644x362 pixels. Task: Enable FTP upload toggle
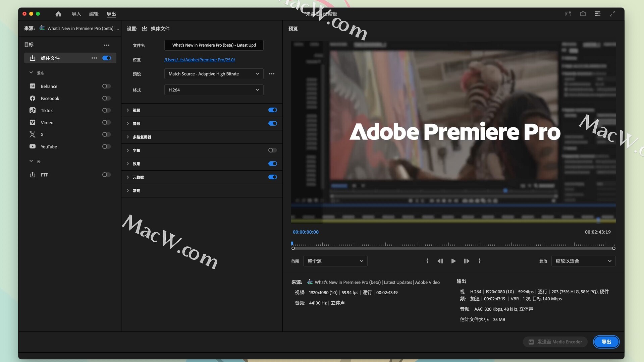[107, 175]
